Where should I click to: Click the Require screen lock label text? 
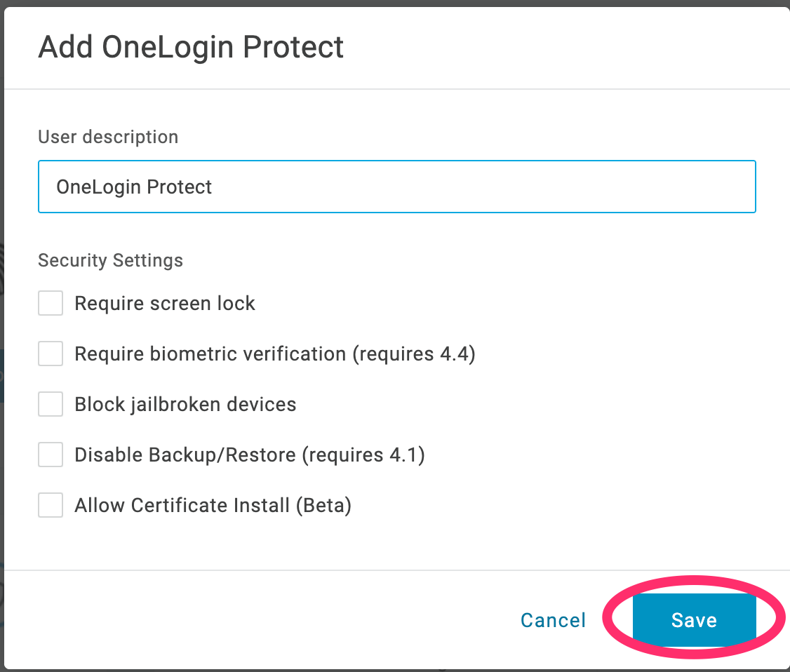coord(166,303)
